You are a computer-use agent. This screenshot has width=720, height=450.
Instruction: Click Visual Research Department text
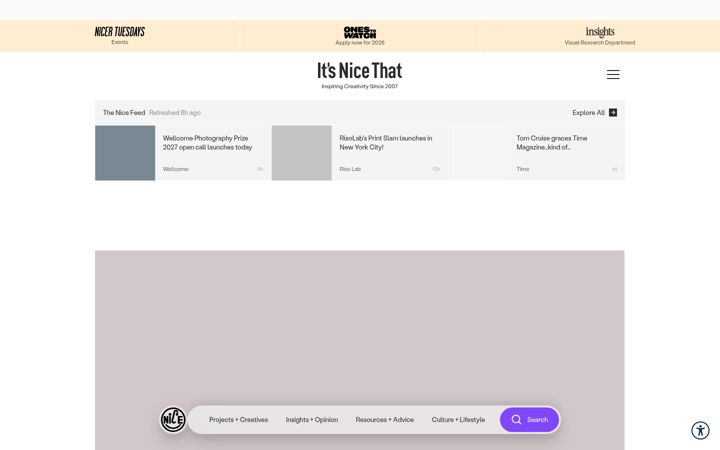pos(600,43)
